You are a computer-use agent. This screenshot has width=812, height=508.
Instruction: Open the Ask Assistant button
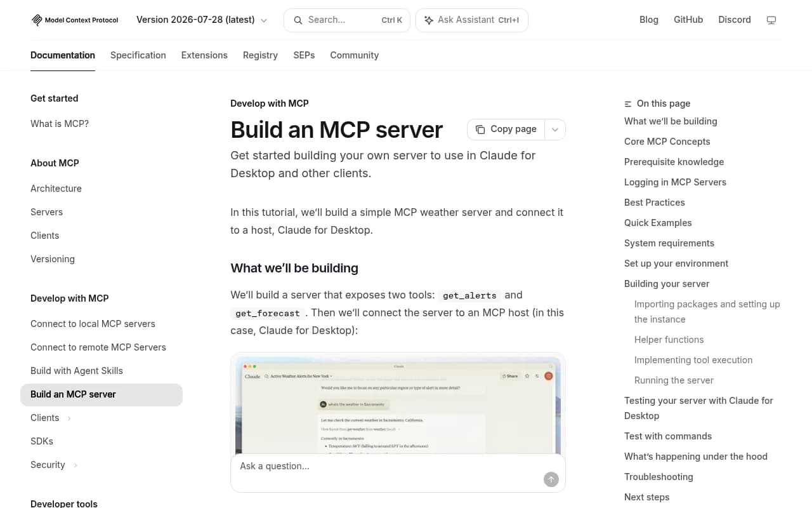click(472, 20)
